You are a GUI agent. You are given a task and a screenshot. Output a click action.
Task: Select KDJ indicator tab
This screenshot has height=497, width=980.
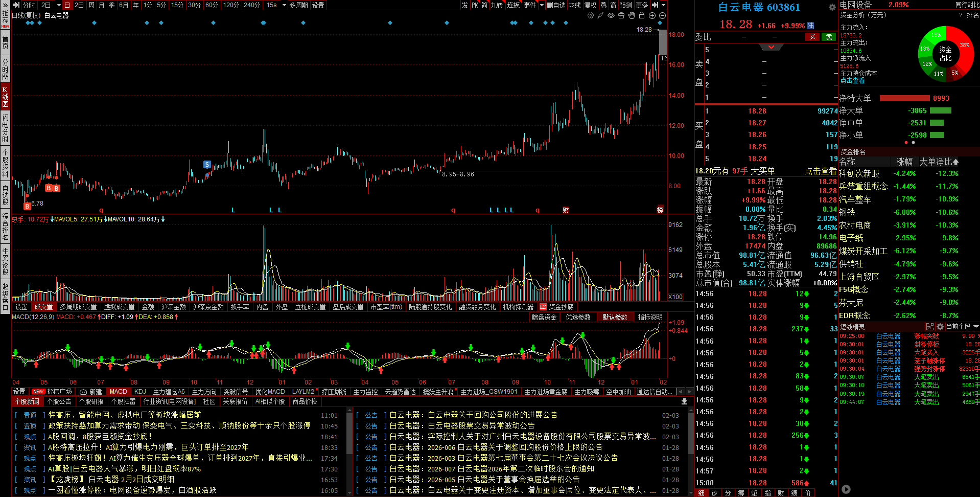click(x=140, y=392)
